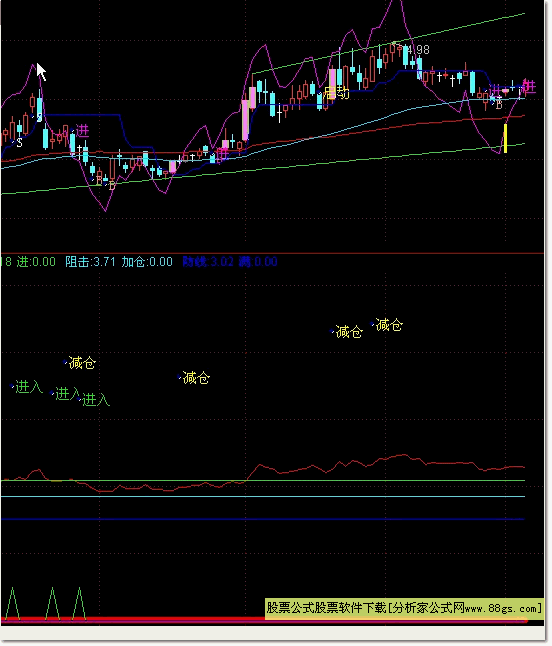Select the yellow vertical signal bar

pyautogui.click(x=505, y=138)
